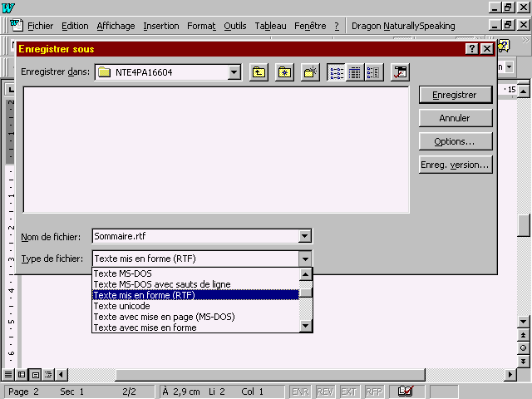
Task: Open the Favorites folder icon
Action: point(284,72)
